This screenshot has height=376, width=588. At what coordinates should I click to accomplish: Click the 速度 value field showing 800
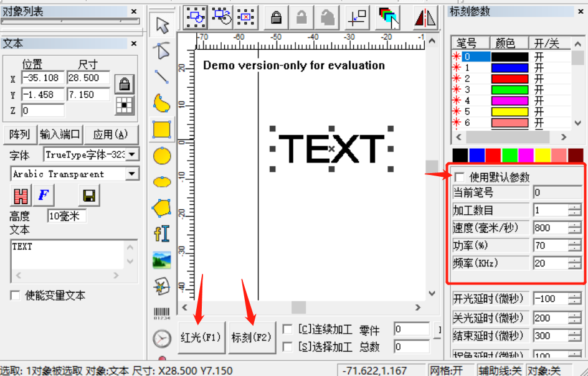tap(551, 228)
